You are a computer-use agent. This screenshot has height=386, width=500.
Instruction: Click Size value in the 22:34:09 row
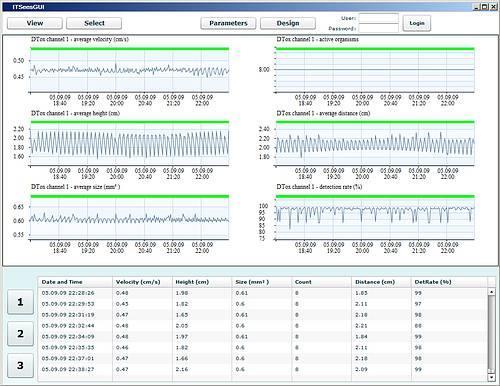[242, 337]
